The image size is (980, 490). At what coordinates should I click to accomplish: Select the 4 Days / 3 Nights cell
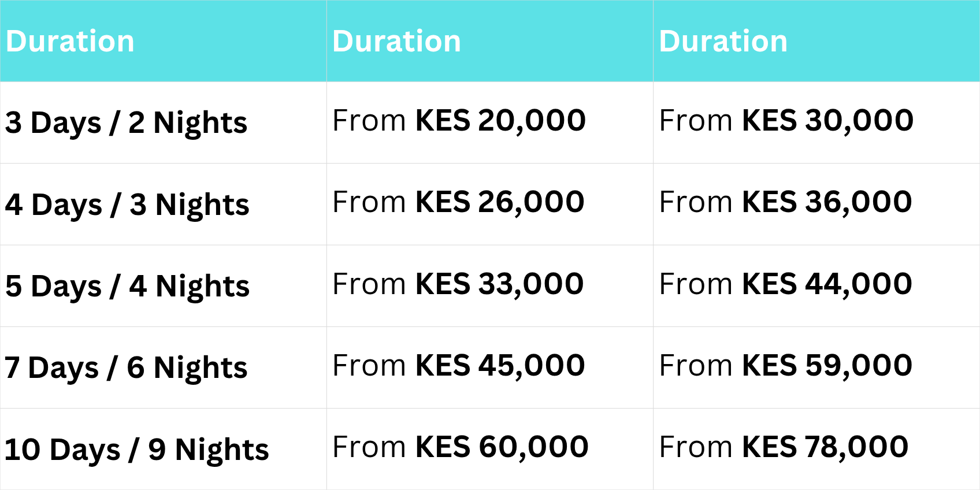pyautogui.click(x=127, y=205)
